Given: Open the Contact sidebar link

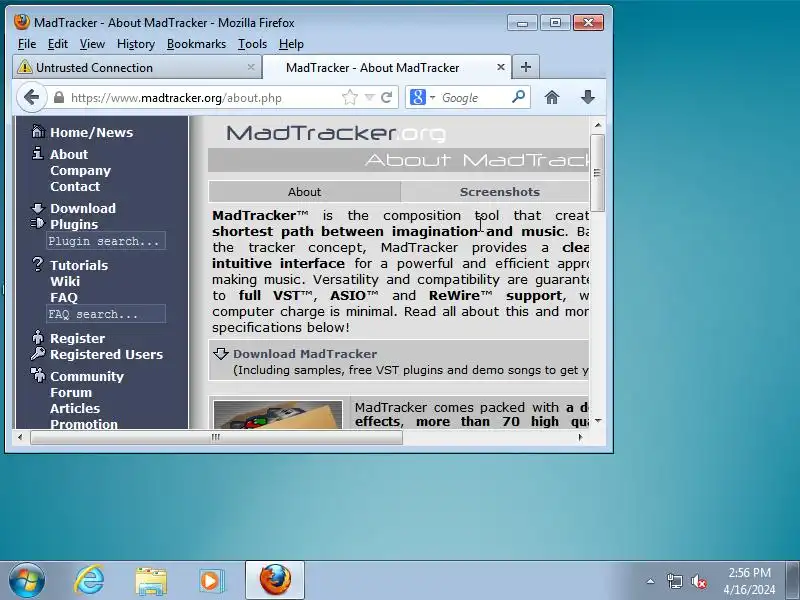Looking at the screenshot, I should click(x=75, y=186).
